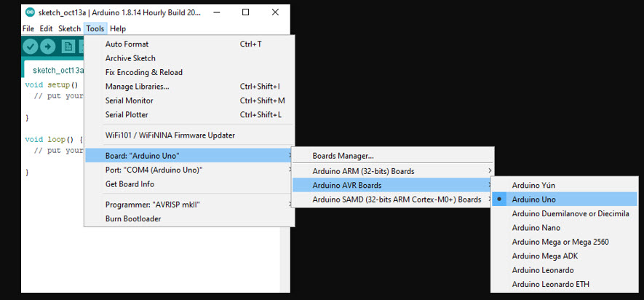The width and height of the screenshot is (644, 300).
Task: Click the "void setup()" code line
Action: [x=52, y=85]
